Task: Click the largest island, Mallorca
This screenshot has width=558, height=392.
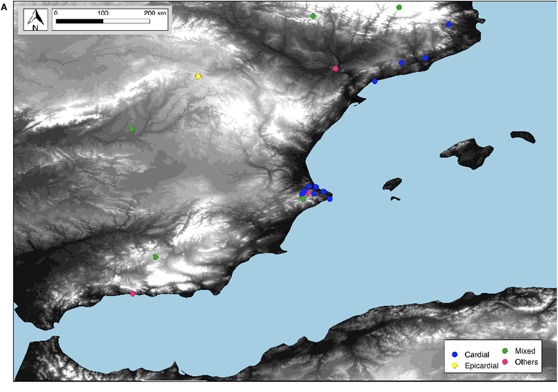Action: [x=467, y=153]
